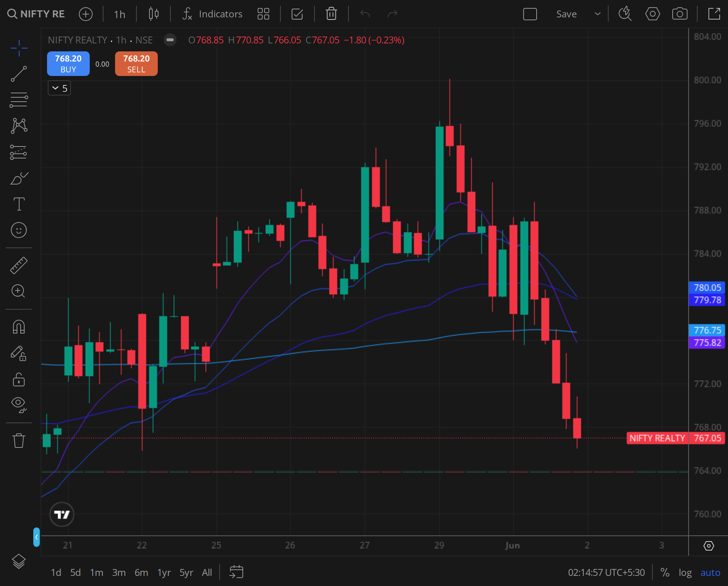Open go to date calendar
The height and width of the screenshot is (586, 728).
tap(236, 572)
